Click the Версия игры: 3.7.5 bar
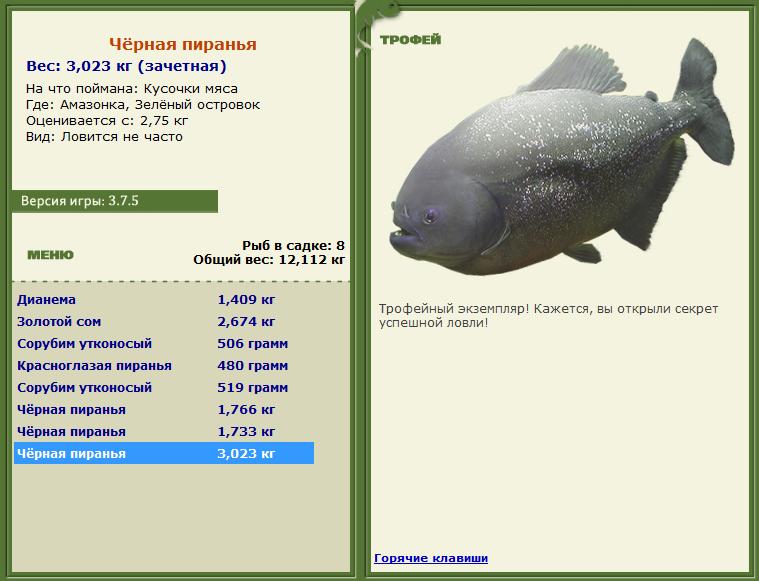This screenshot has height=581, width=759. click(x=115, y=201)
